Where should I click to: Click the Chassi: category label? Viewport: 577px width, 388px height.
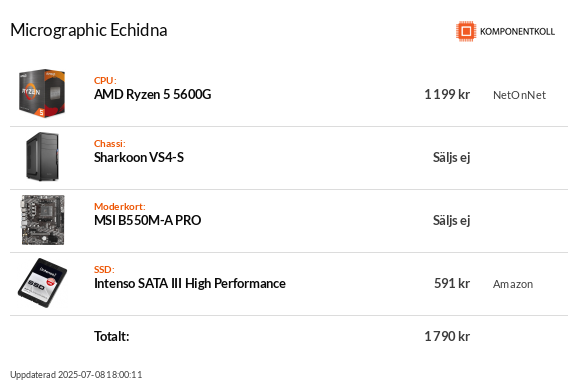[x=110, y=144]
